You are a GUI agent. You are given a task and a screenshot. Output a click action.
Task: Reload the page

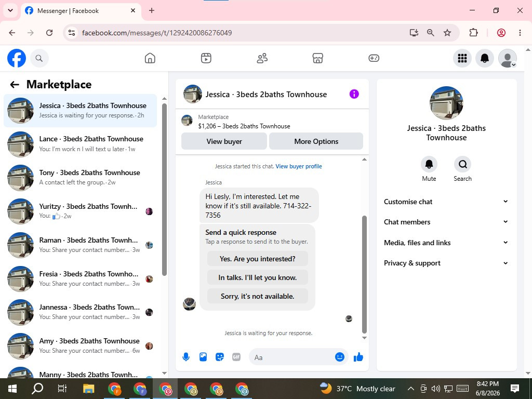[49, 33]
